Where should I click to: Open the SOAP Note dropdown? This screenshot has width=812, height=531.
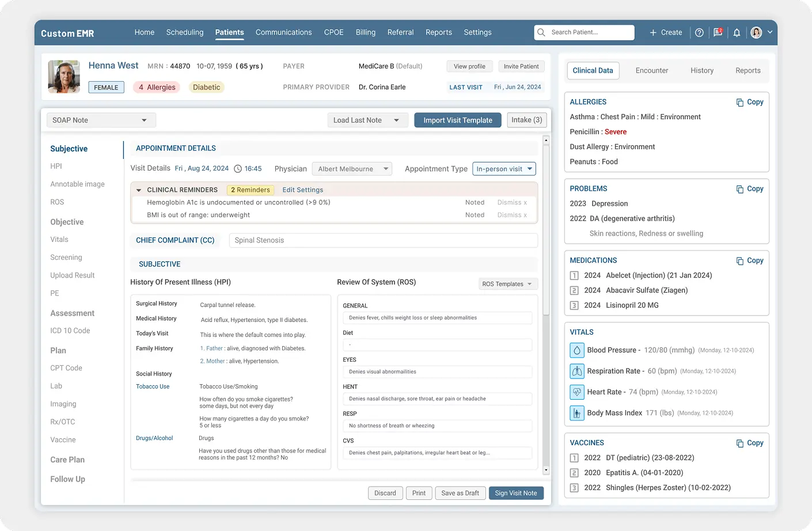tap(101, 120)
